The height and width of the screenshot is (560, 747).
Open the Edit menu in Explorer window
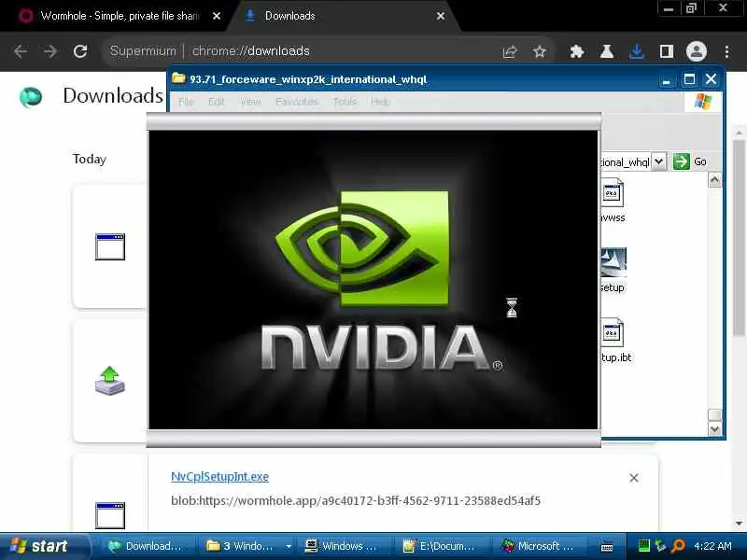pos(216,102)
